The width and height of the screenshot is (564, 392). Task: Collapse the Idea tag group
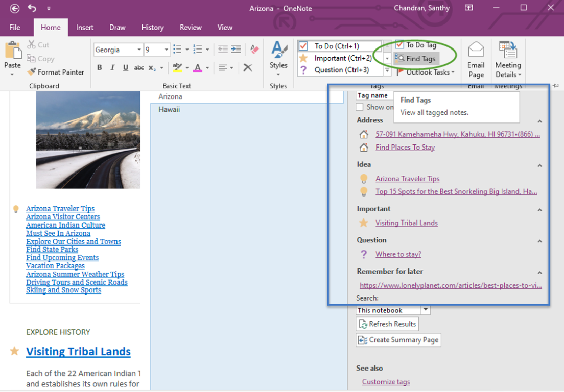[x=540, y=166]
